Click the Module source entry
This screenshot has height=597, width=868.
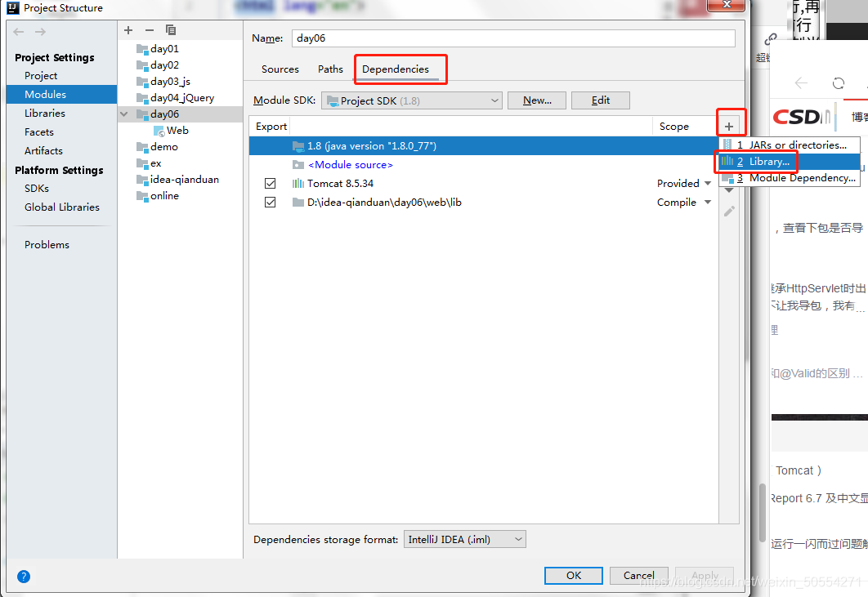(351, 165)
